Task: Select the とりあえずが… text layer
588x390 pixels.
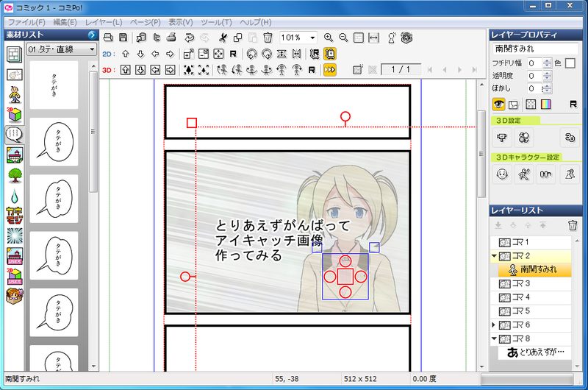Action: point(535,352)
